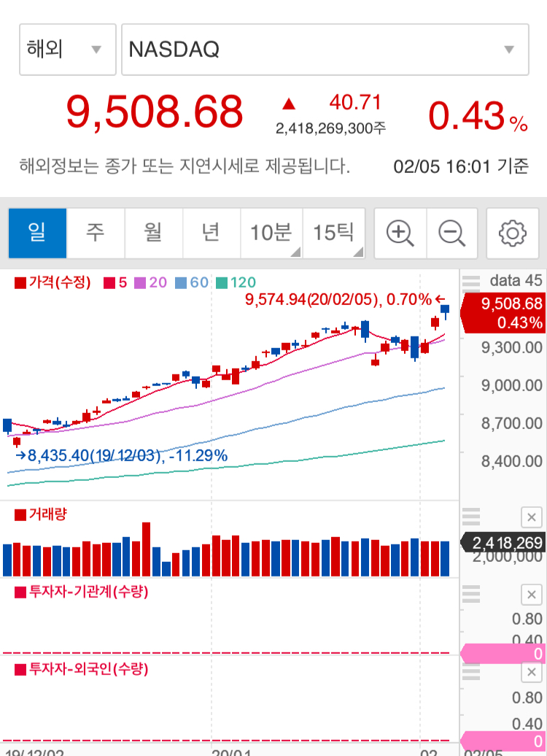Click the 8,400.00 axis label
The image size is (547, 756).
512,461
